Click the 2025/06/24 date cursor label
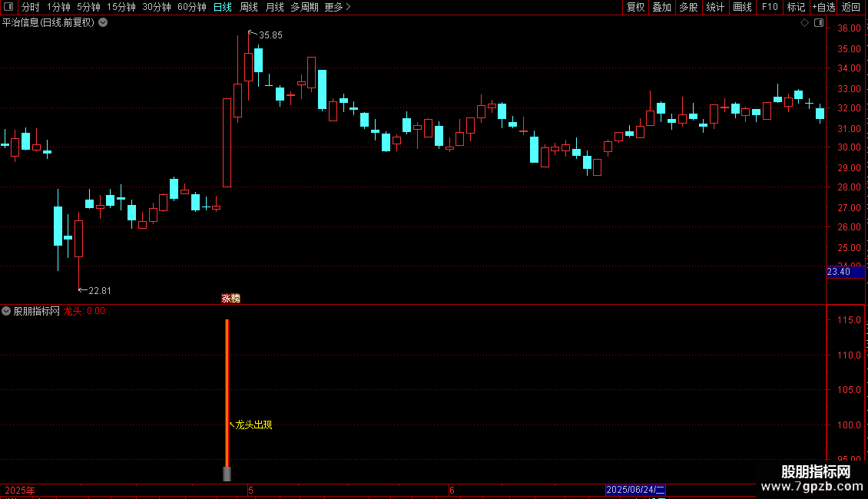Image resolution: width=868 pixels, height=499 pixels. (635, 490)
